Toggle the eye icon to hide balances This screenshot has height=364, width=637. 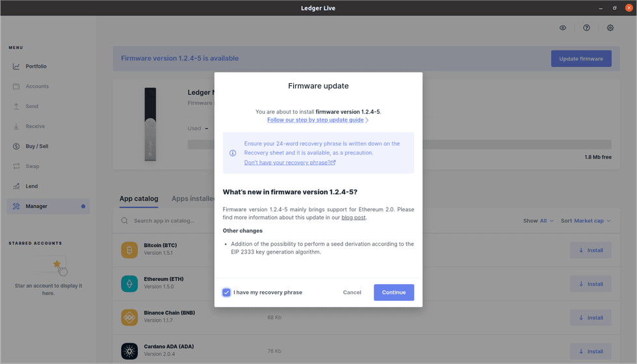563,27
